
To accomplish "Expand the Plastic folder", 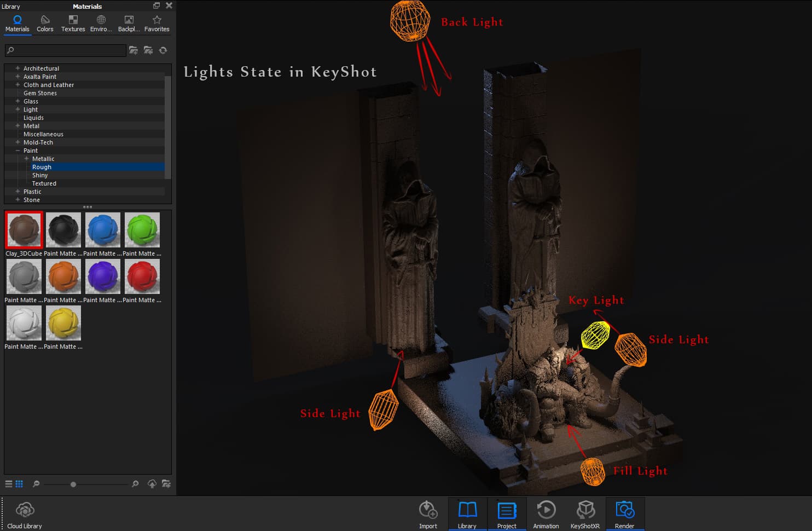I will point(18,192).
